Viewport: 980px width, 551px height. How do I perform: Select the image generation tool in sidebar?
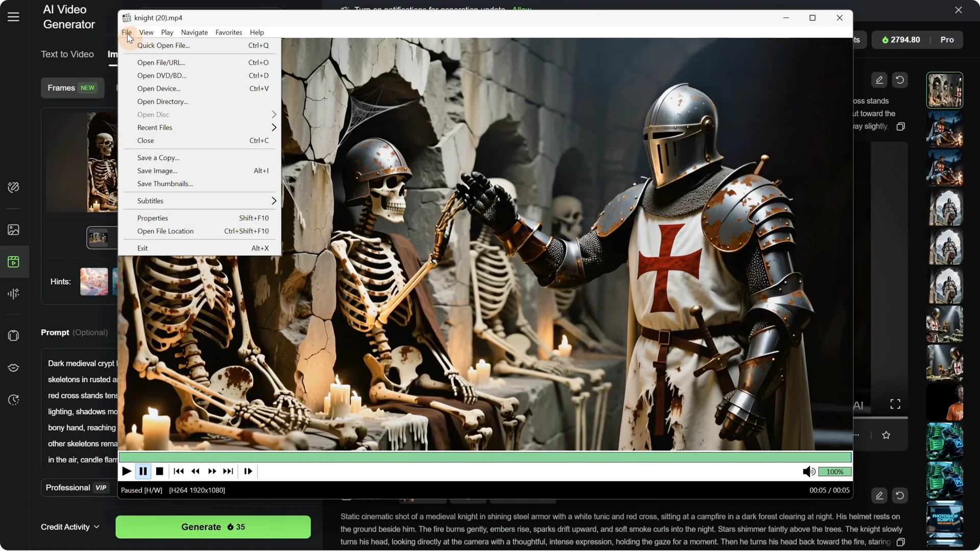click(x=13, y=230)
